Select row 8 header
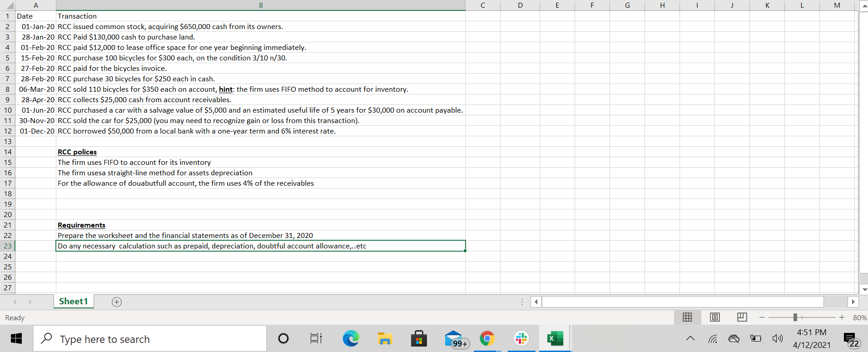 tap(7, 89)
